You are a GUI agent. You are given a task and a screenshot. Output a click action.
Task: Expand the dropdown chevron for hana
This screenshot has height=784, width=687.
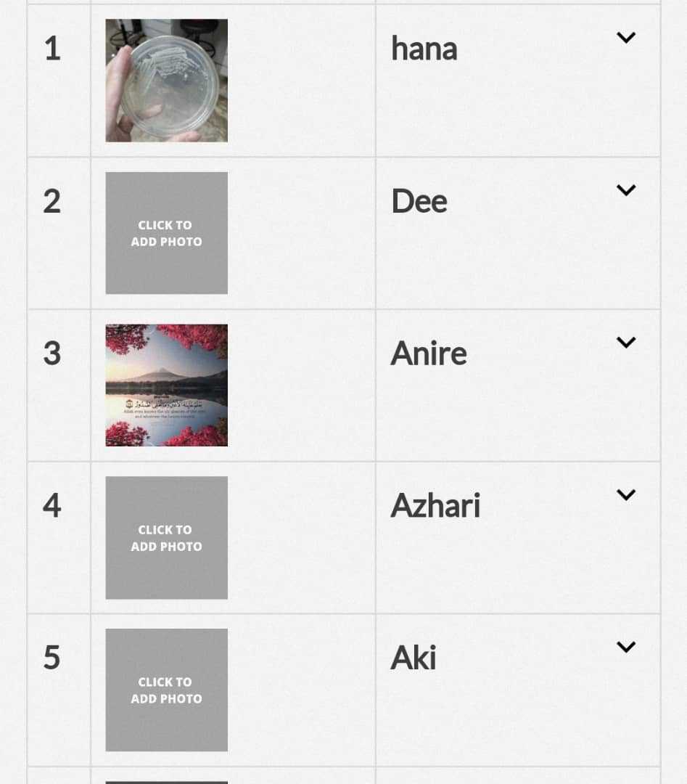pyautogui.click(x=625, y=38)
